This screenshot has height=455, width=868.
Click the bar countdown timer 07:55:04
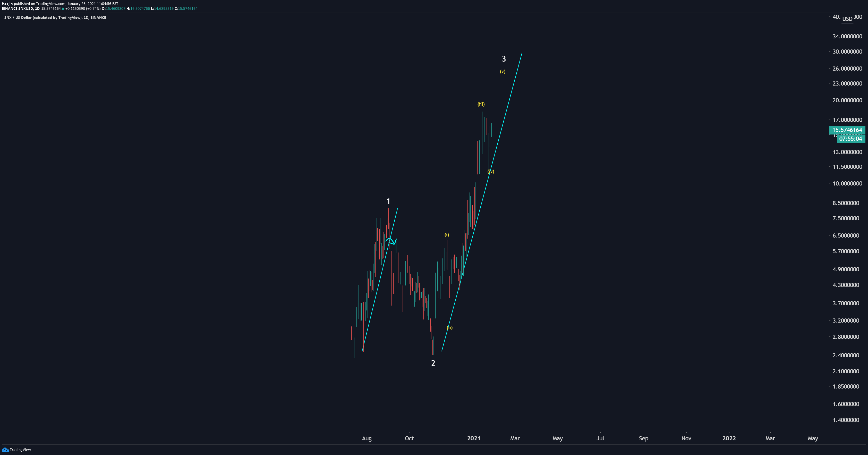tap(850, 139)
